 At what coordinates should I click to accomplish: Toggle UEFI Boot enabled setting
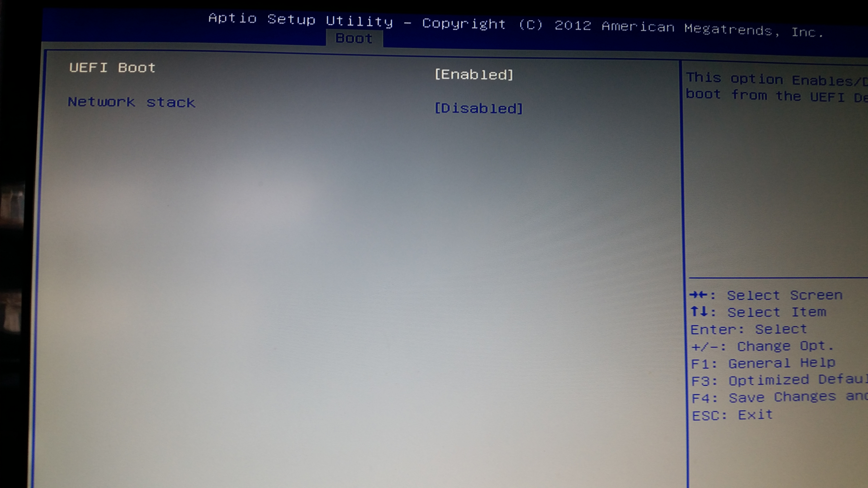(x=474, y=74)
